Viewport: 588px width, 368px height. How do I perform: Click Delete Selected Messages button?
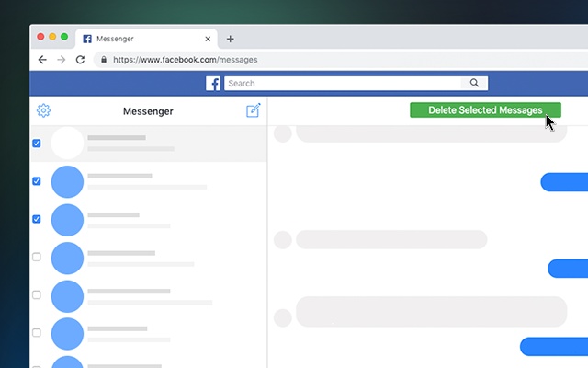tap(485, 110)
